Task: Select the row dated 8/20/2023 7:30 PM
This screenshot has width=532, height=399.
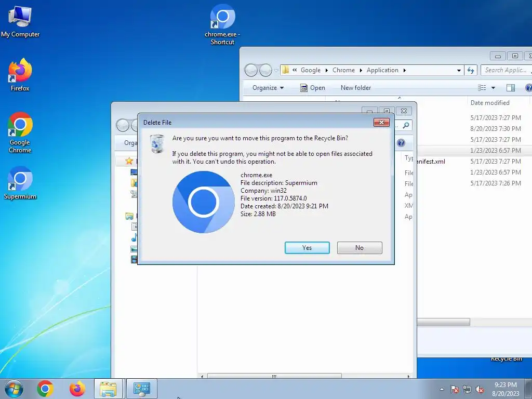Action: (x=474, y=129)
